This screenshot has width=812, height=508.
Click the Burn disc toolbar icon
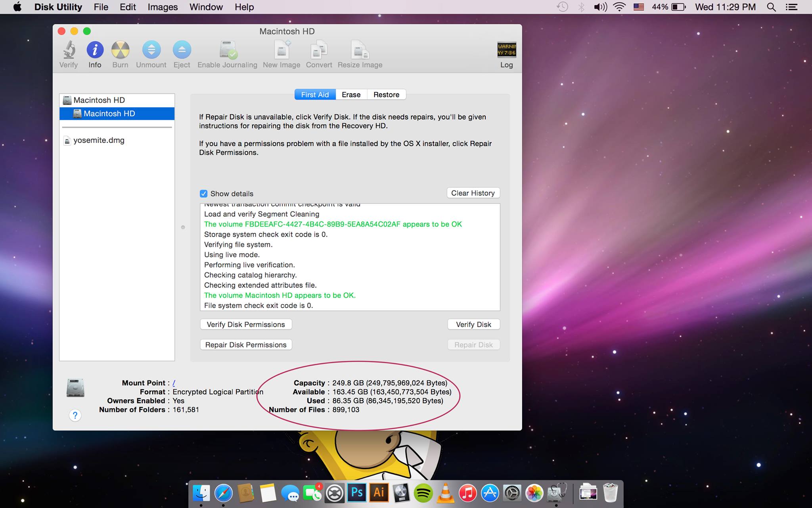pyautogui.click(x=120, y=51)
